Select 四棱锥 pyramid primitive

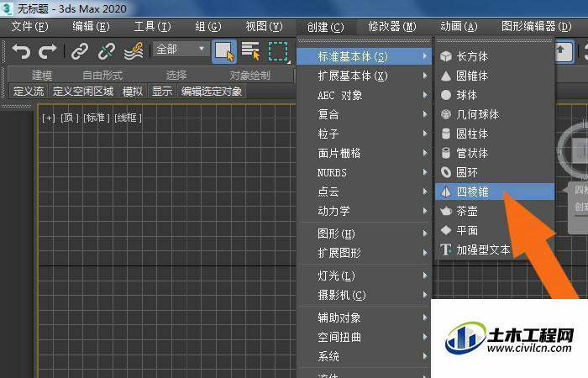494,192
